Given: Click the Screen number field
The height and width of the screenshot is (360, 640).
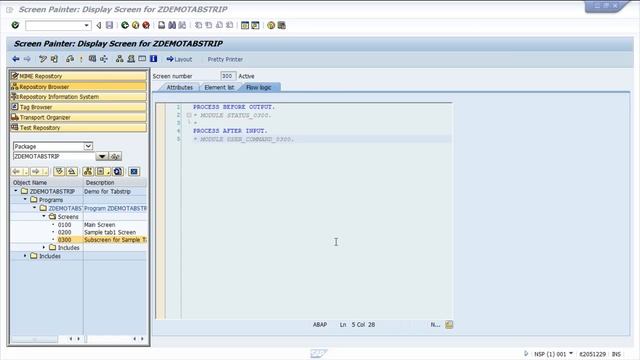Looking at the screenshot, I should click(x=228, y=76).
